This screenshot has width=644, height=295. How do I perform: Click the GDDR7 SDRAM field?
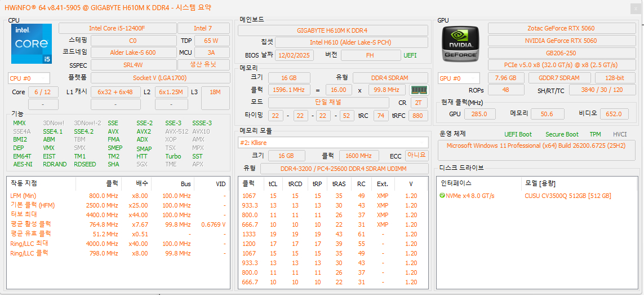[x=559, y=78]
